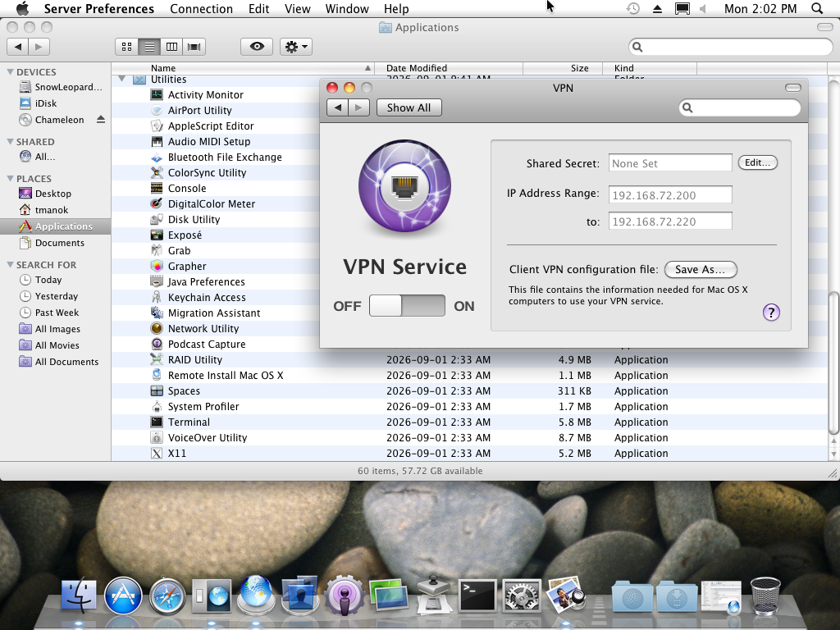Select Disk Utility in the list

click(194, 220)
